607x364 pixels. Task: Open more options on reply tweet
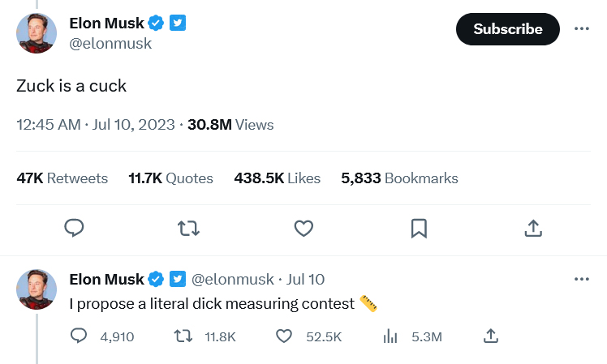pyautogui.click(x=581, y=279)
